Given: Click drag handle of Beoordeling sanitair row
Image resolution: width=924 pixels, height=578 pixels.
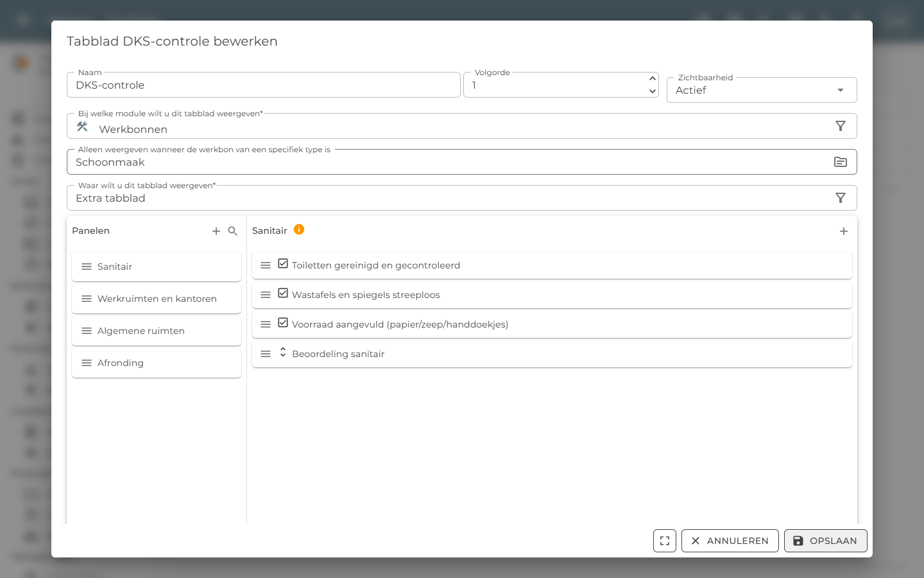Looking at the screenshot, I should click(266, 354).
